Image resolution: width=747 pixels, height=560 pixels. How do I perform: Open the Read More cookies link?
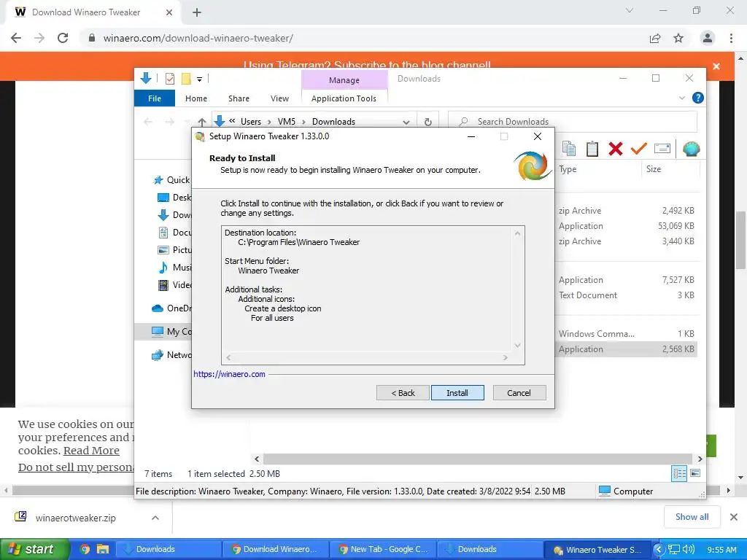pos(91,451)
